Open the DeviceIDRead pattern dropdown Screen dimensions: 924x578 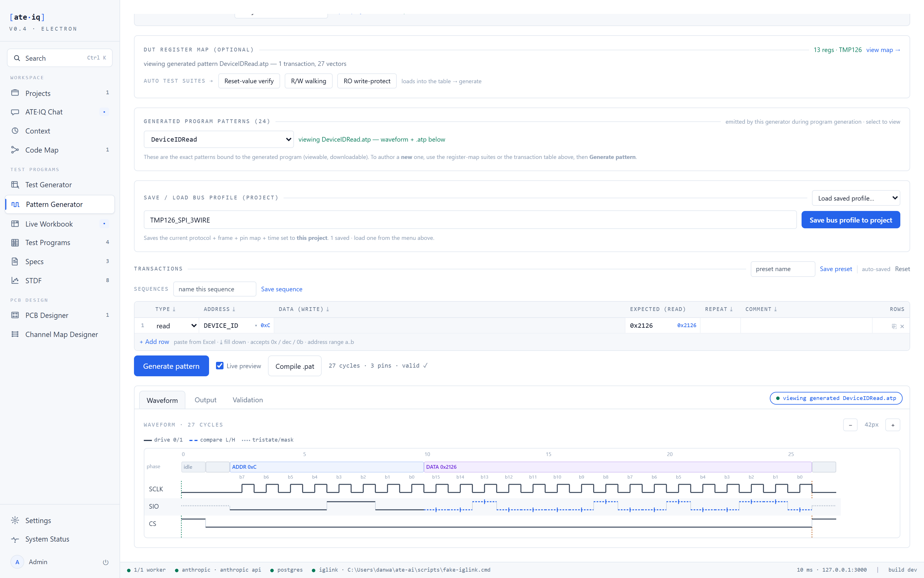218,139
